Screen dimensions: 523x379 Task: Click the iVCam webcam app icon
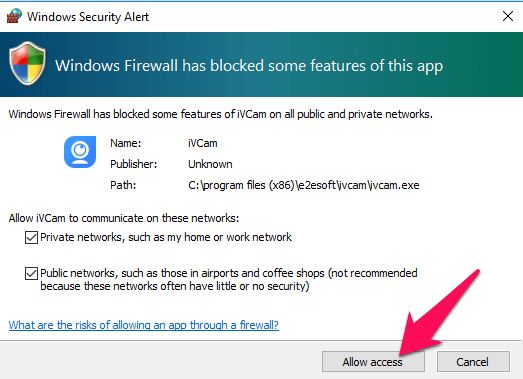80,152
